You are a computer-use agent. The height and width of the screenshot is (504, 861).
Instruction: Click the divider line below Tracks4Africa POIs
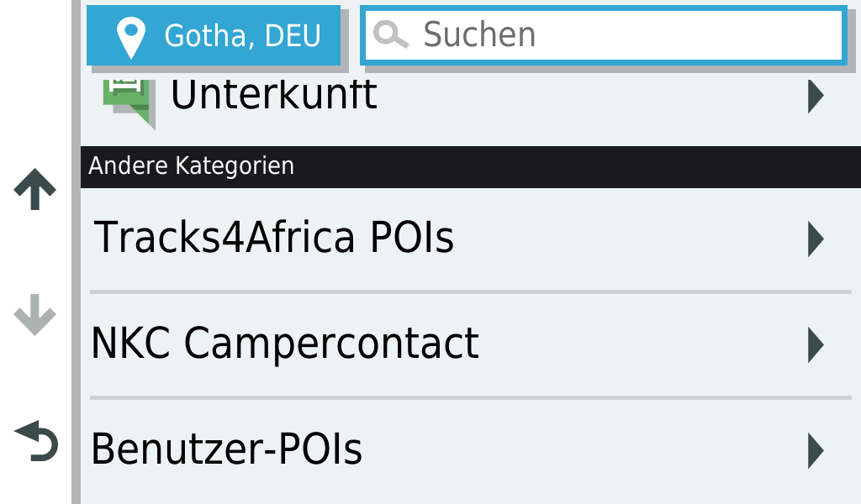[469, 291]
